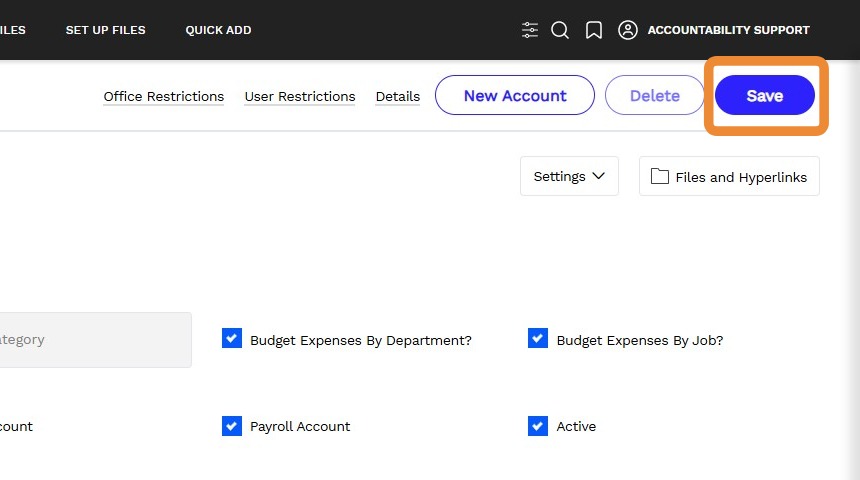The height and width of the screenshot is (480, 860).
Task: Click the Delete button
Action: pyautogui.click(x=654, y=96)
